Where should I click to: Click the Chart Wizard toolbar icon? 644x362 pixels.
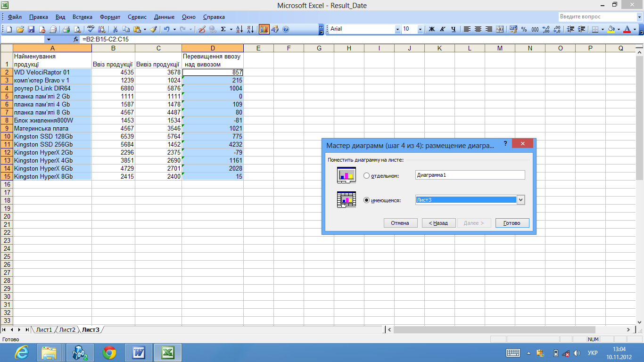(264, 29)
